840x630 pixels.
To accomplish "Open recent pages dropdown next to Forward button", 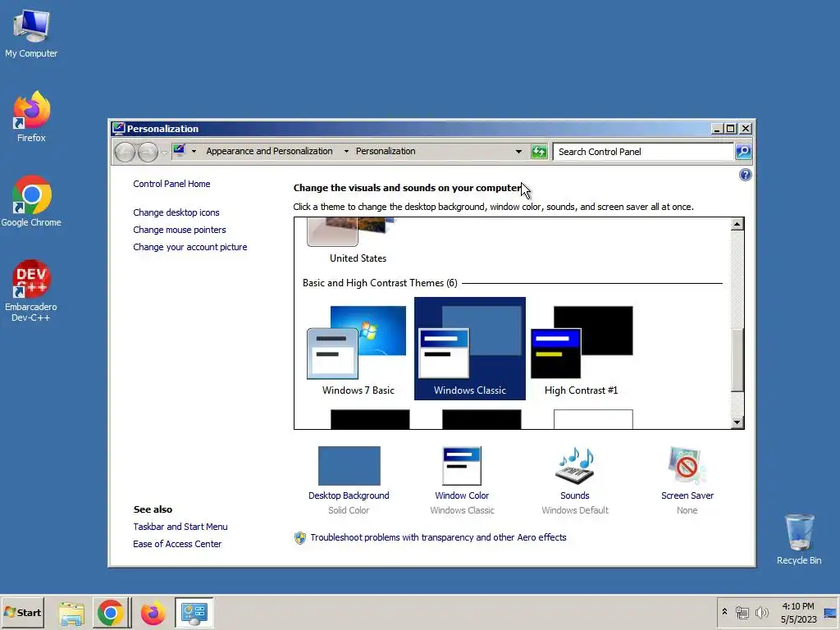I will point(164,153).
